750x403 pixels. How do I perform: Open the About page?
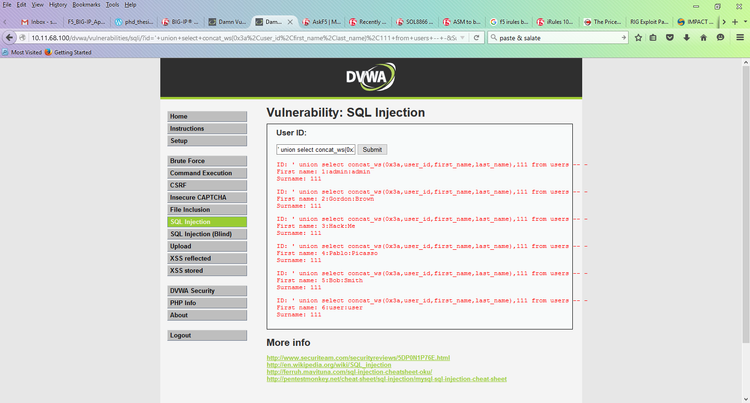(207, 315)
